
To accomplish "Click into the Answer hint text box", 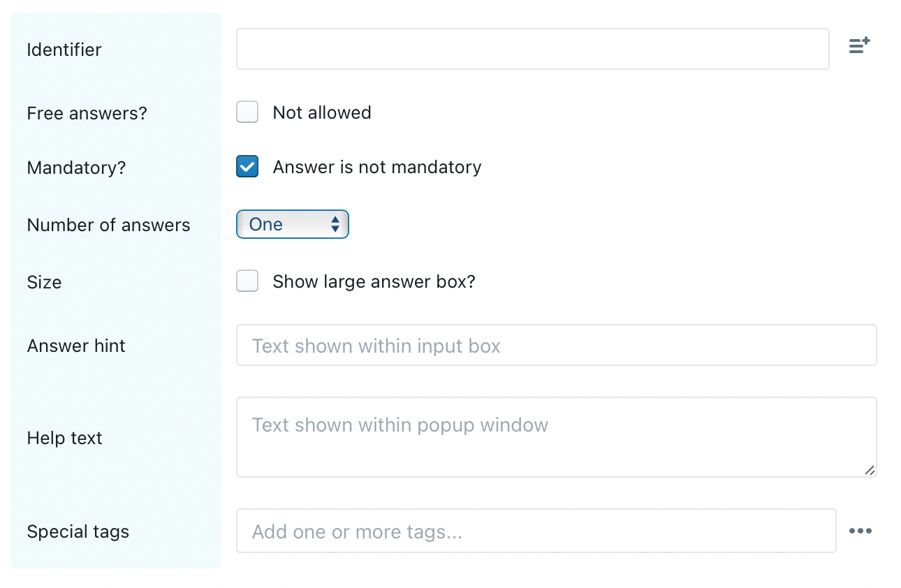I will click(557, 345).
